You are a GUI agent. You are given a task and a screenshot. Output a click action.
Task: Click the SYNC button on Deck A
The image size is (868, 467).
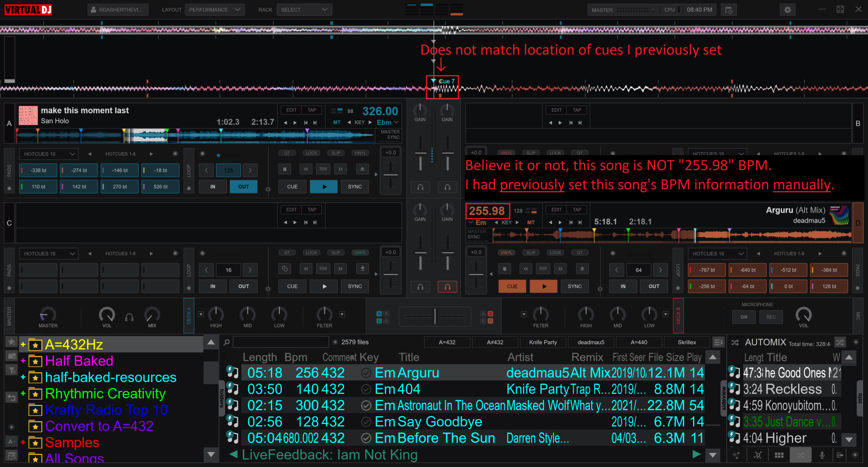point(355,186)
